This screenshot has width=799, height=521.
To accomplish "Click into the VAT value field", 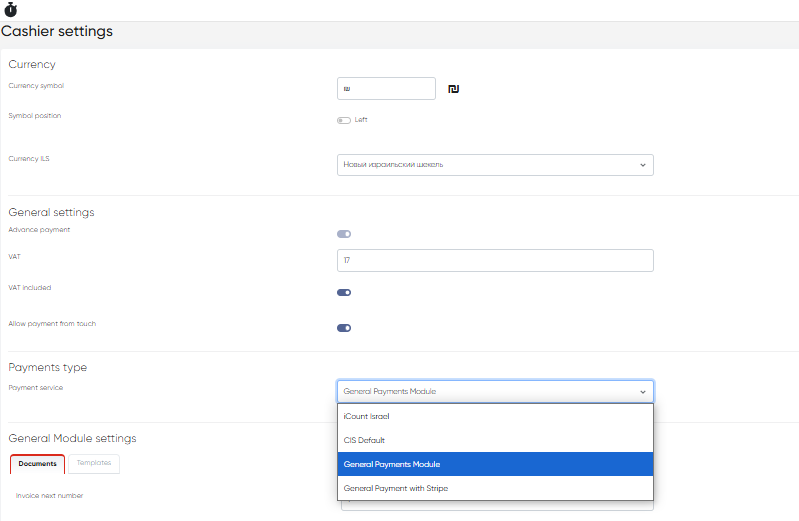I will click(x=495, y=260).
